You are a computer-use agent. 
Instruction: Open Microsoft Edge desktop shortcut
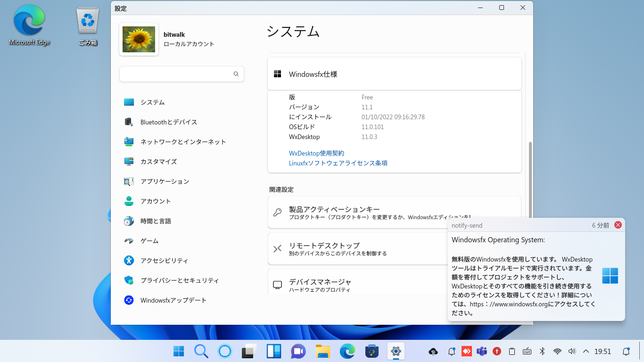tap(29, 26)
